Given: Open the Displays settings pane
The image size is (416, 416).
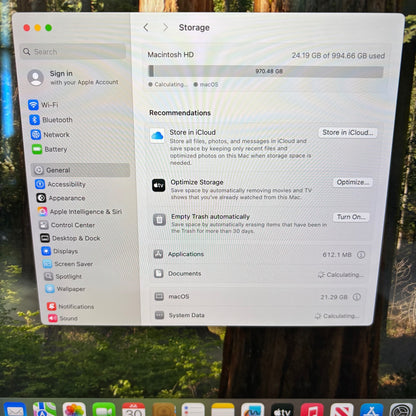Looking at the screenshot, I should tap(60, 251).
